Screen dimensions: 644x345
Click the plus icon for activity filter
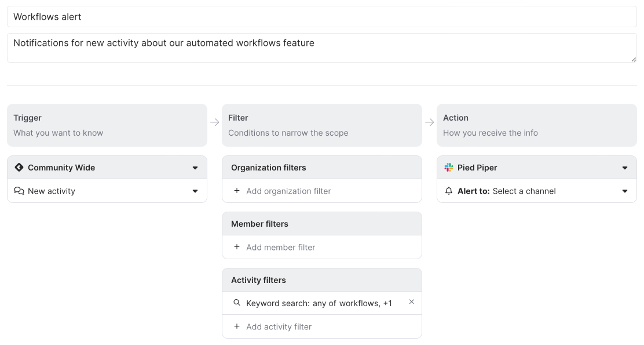pyautogui.click(x=237, y=326)
